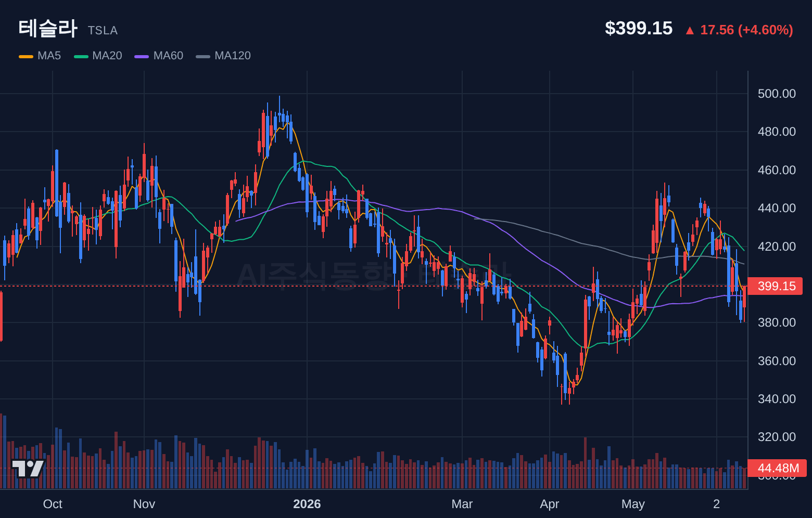Click the TradingView logo icon
The image size is (812, 518).
point(28,468)
